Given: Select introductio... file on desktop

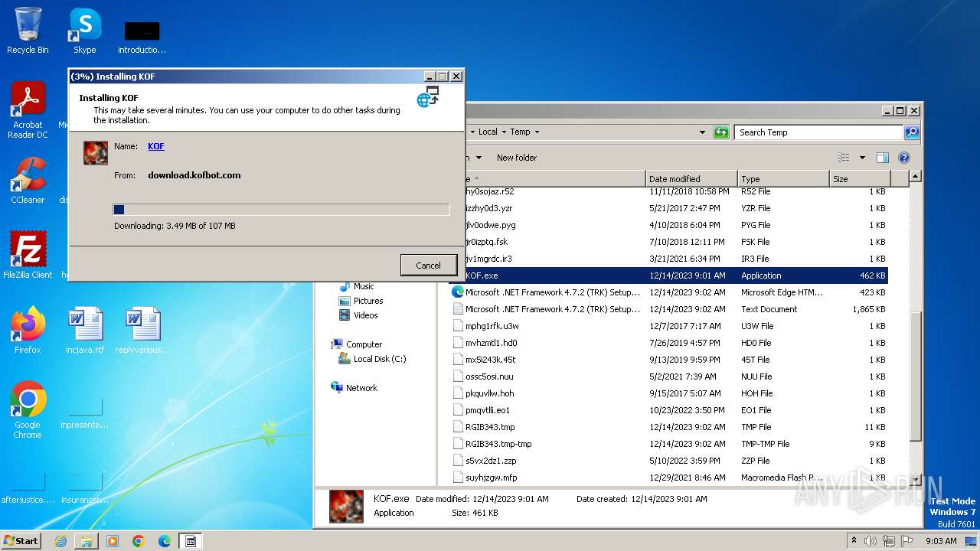Looking at the screenshot, I should point(142,37).
